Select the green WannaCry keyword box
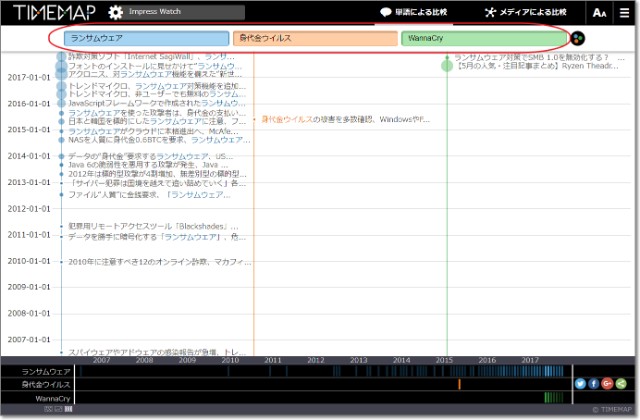The height and width of the screenshot is (420, 640). 484,38
